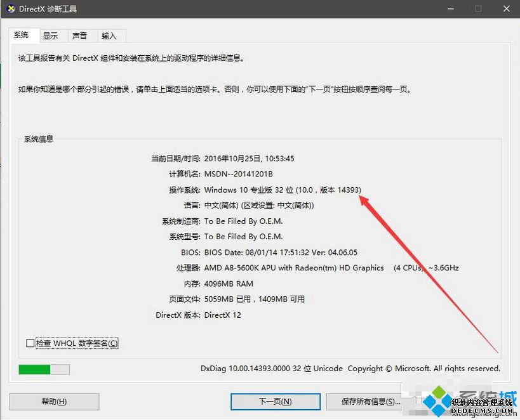Select date value 2016年10月25日, 10:53:45
The image size is (520, 420).
coord(249,159)
